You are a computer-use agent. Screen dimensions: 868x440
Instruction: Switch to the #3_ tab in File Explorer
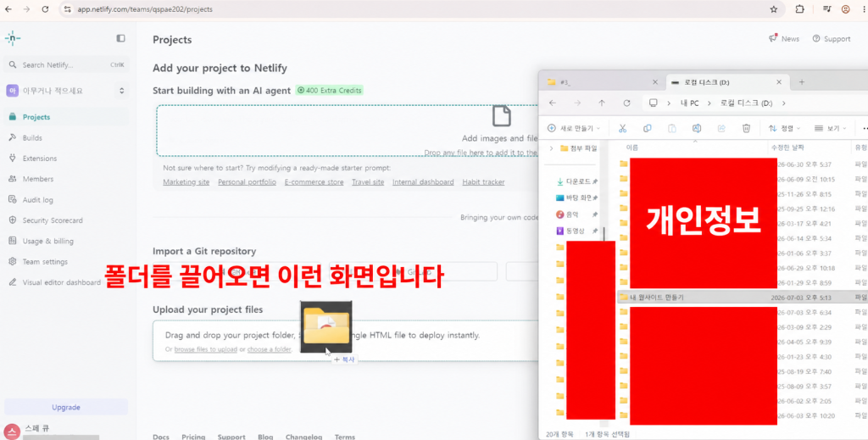[x=601, y=82]
